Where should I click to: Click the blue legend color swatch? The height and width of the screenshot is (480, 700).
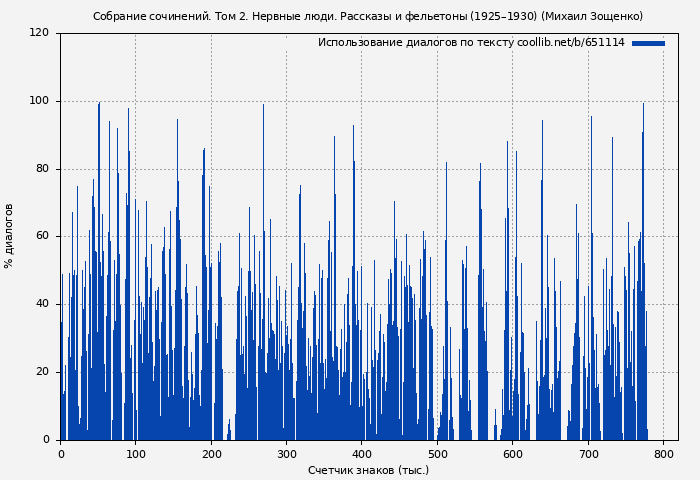[x=648, y=43]
